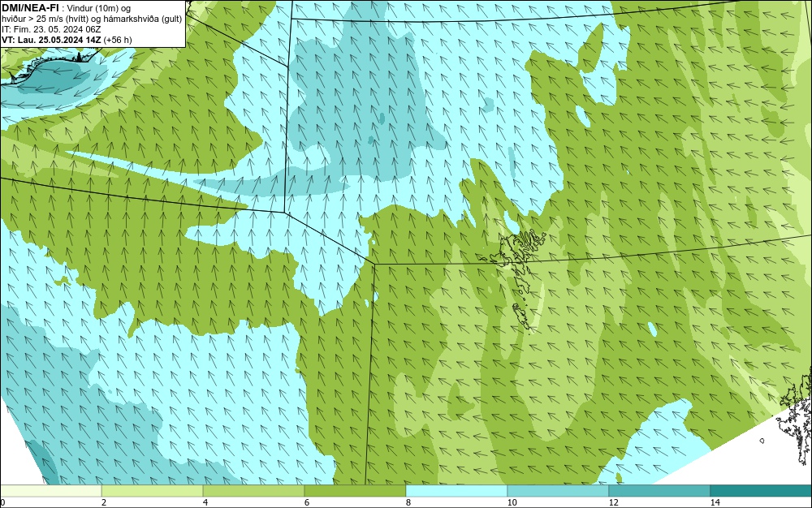Click the legend scale label '2'
The width and height of the screenshot is (812, 508).
point(104,503)
